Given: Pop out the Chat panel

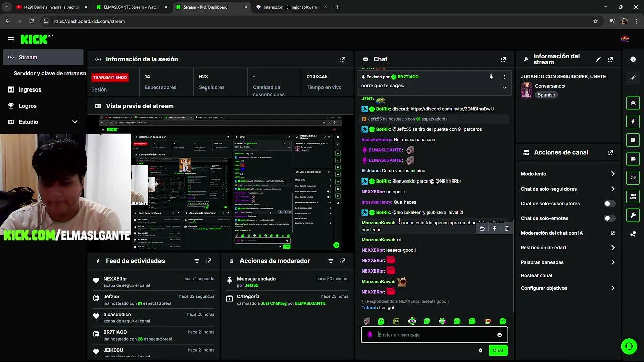Looking at the screenshot, I should pos(503,59).
